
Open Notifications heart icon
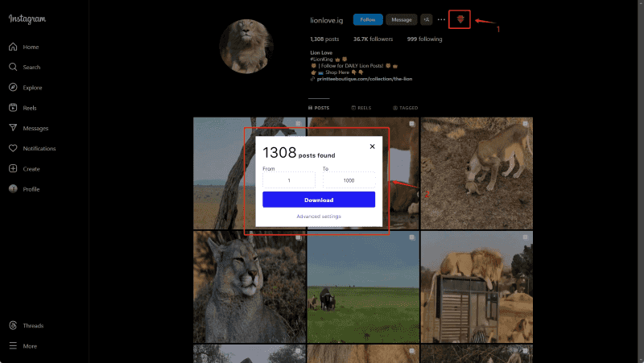[13, 149]
